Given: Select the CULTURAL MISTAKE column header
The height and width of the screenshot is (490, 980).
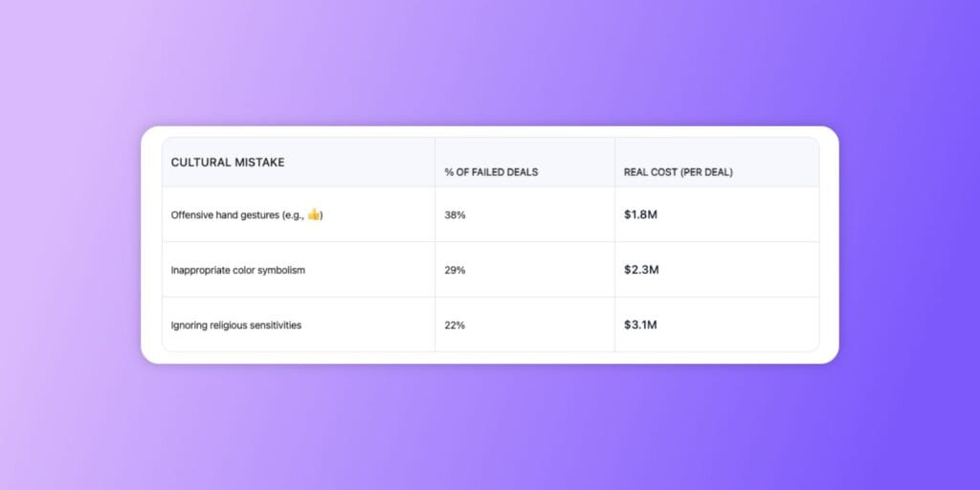Looking at the screenshot, I should (x=228, y=163).
